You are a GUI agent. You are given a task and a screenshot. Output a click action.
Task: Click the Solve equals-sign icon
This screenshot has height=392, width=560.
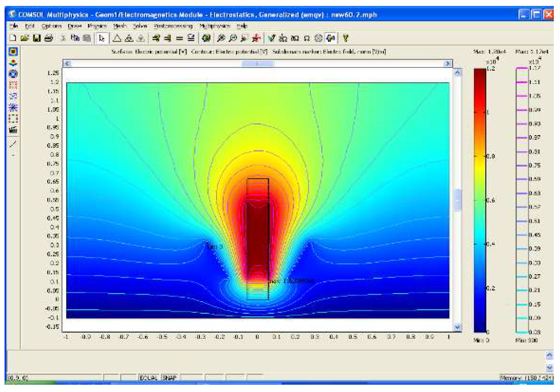(x=179, y=38)
